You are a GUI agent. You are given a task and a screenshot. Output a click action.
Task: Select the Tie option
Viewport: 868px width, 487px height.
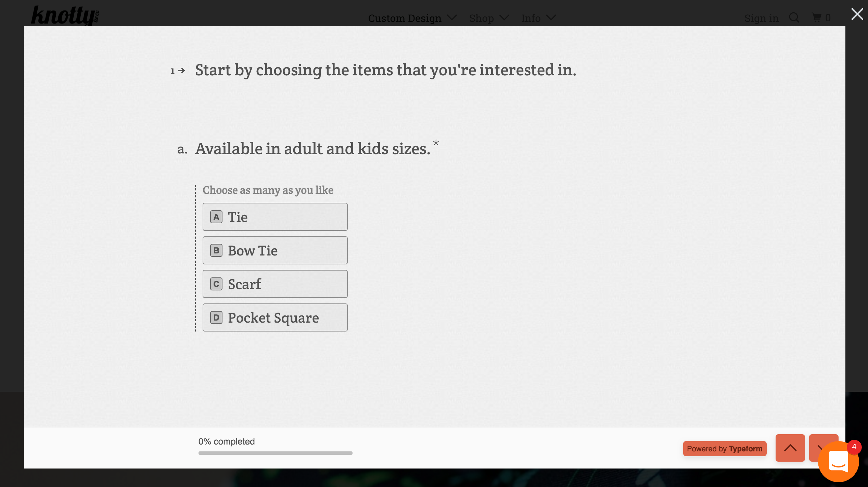(x=275, y=217)
